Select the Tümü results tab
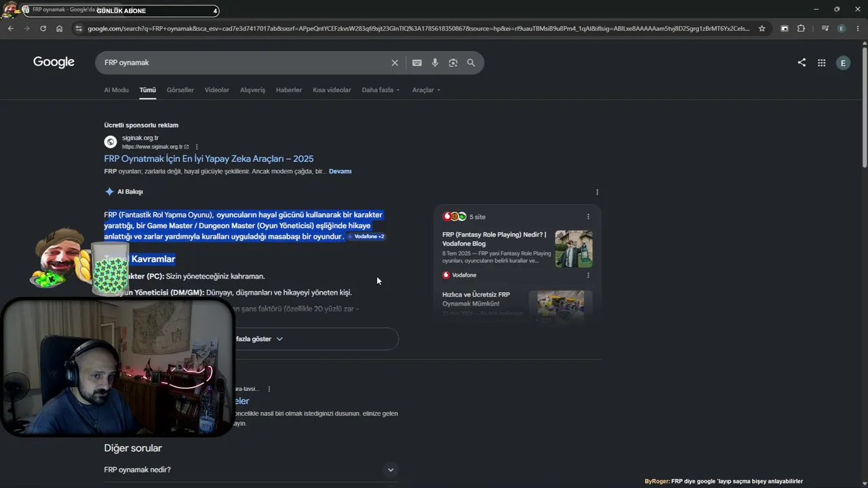 pyautogui.click(x=148, y=90)
